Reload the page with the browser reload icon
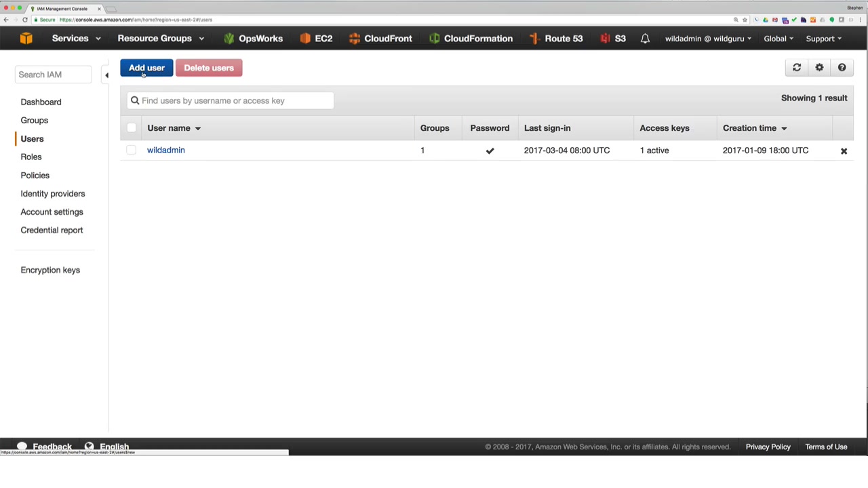868x488 pixels. pyautogui.click(x=25, y=20)
